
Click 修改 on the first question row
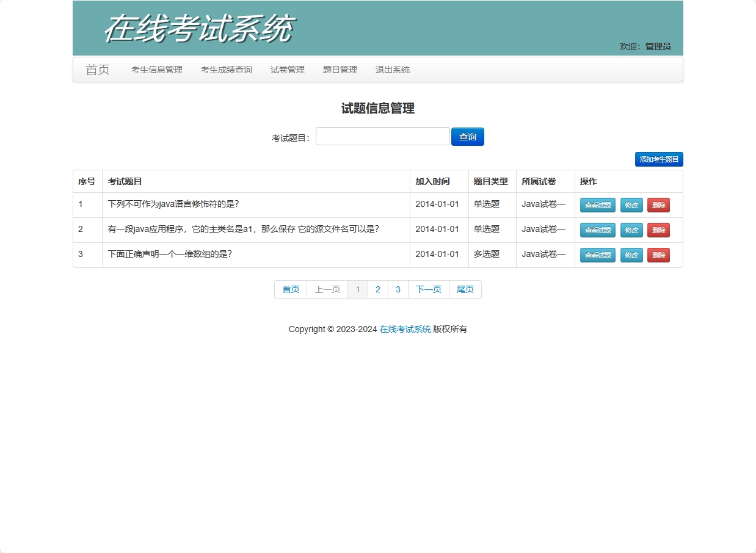(631, 205)
